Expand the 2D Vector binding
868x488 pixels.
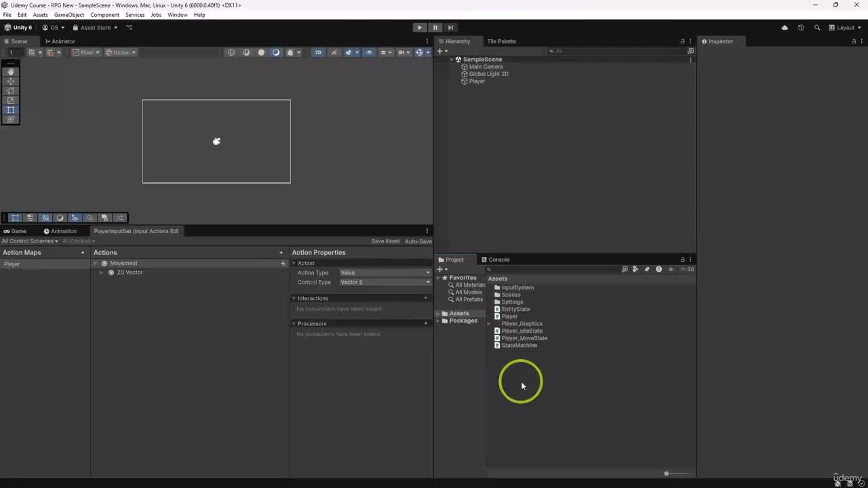(x=102, y=272)
